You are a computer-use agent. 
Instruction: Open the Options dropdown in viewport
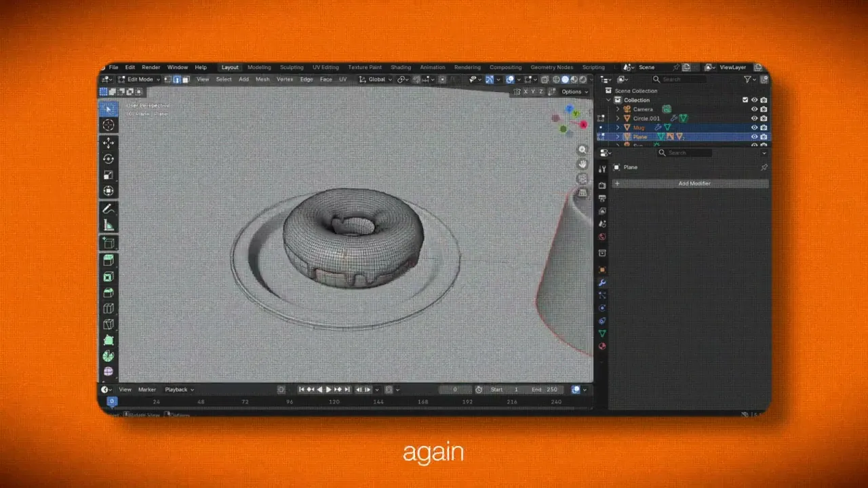574,91
